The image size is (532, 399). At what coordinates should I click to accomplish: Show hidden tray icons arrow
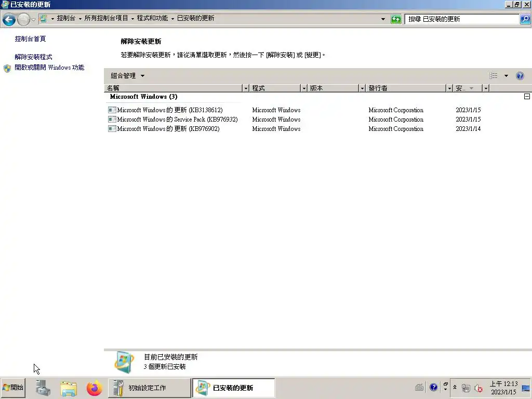click(x=455, y=388)
